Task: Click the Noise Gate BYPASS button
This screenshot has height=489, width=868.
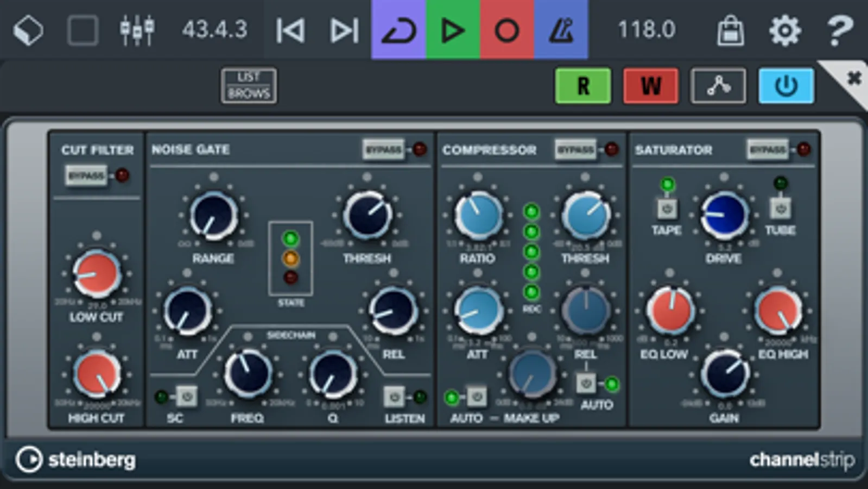Action: (383, 149)
